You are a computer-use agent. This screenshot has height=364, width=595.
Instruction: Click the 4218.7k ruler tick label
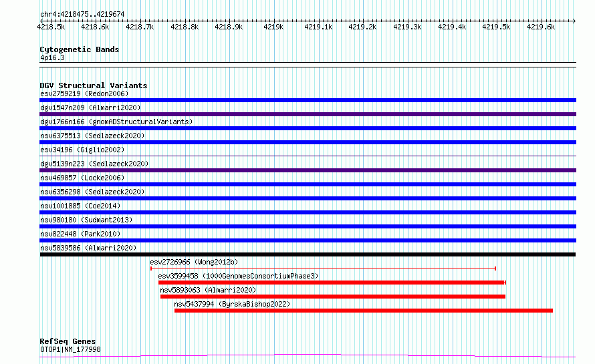(140, 27)
